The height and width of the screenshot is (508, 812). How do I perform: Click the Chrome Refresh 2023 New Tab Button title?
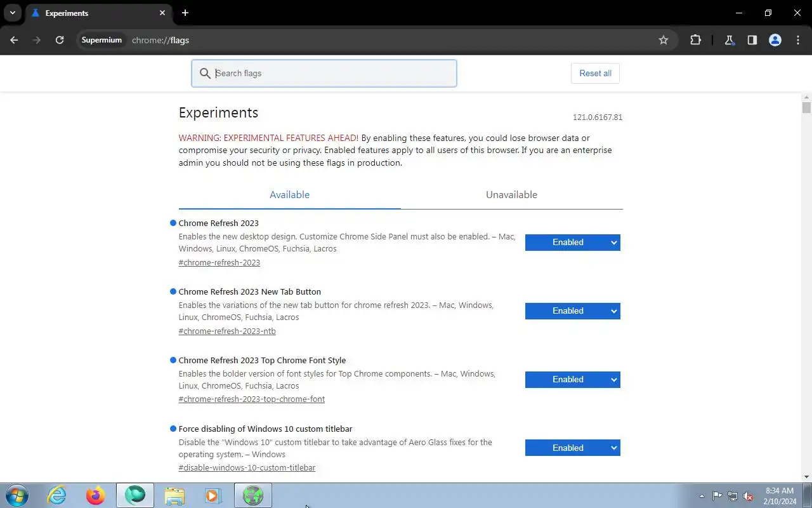coord(250,291)
